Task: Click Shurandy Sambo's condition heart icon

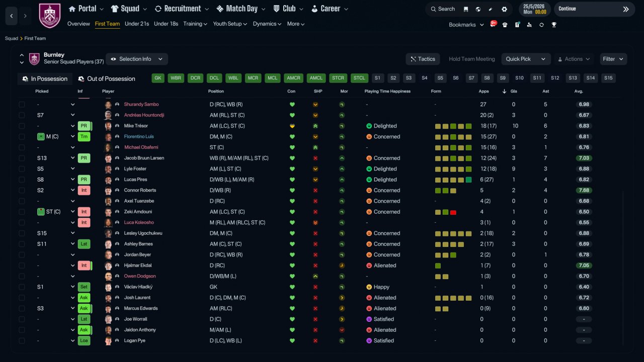Action: (292, 105)
